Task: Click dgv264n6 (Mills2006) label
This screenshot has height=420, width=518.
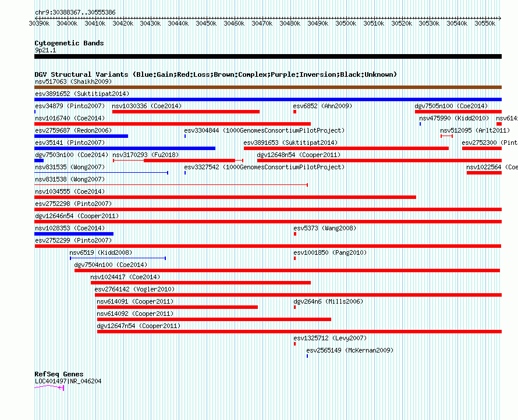Action: click(328, 301)
